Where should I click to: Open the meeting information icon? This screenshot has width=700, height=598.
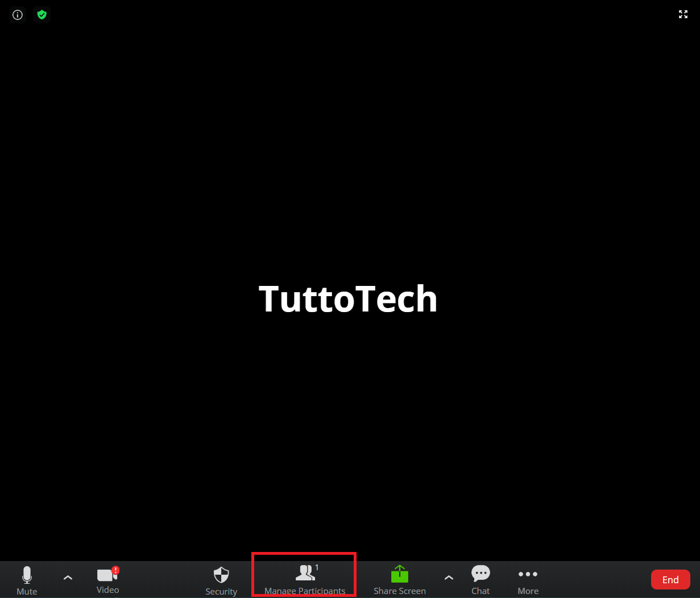(x=18, y=15)
